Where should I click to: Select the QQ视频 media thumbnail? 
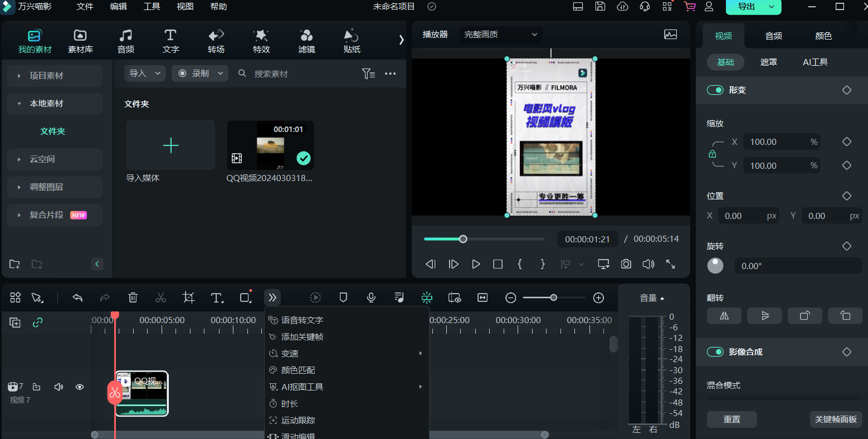click(x=270, y=145)
